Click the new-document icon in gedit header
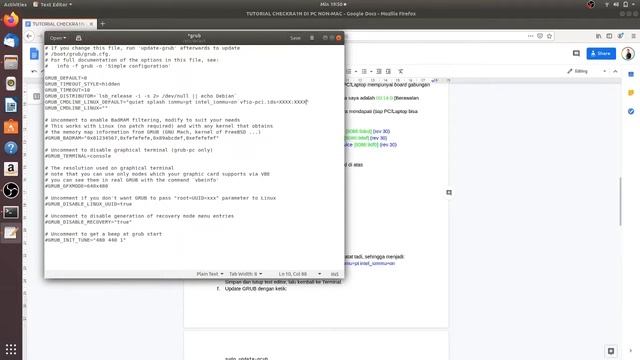Viewport: 640px width, 360px height. pyautogui.click(x=79, y=38)
